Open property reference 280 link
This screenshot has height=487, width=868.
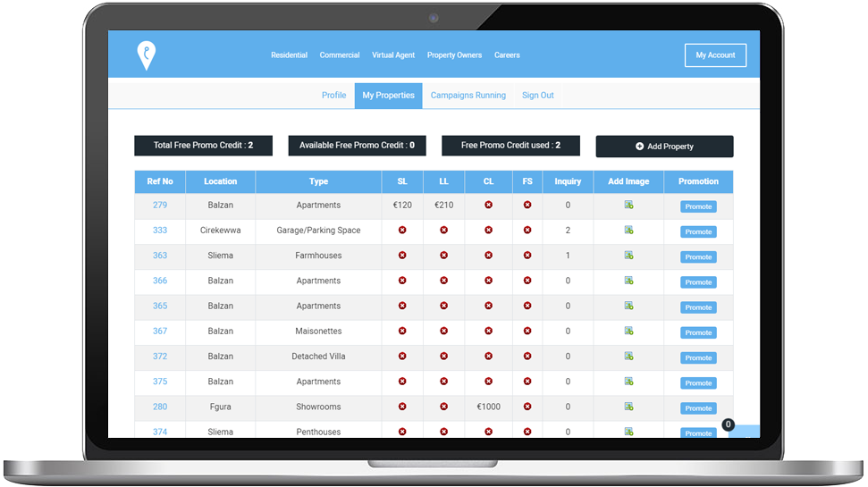160,407
